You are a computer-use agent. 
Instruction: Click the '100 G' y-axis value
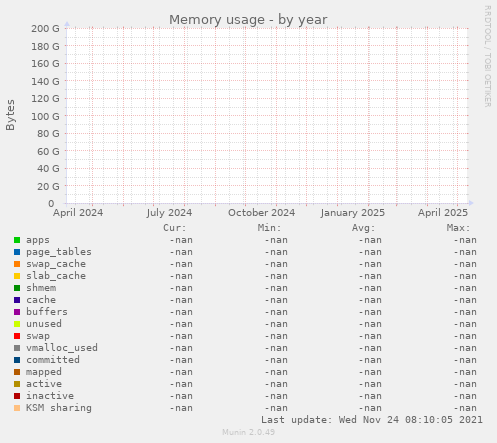point(45,117)
